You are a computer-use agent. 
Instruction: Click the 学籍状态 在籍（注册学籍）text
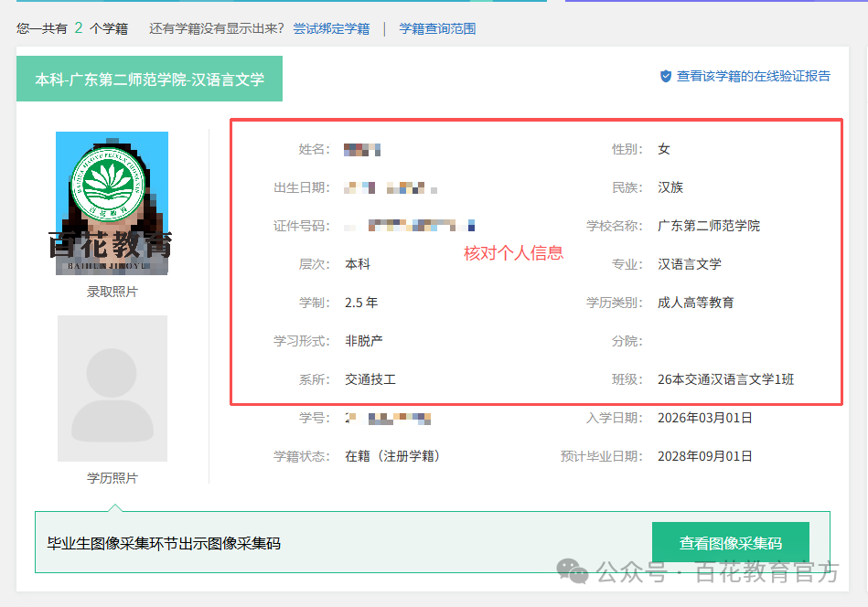(392, 456)
